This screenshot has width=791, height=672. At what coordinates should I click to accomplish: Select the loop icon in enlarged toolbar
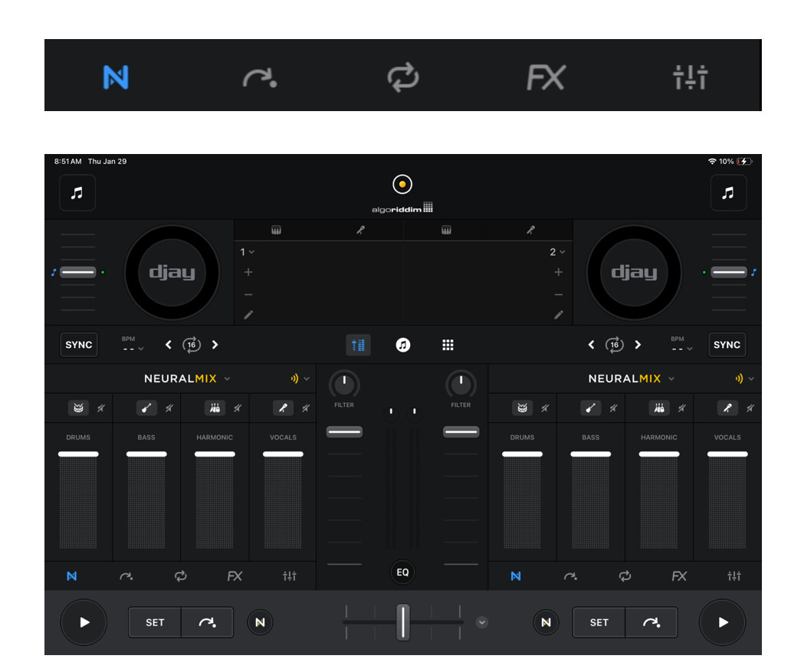point(403,77)
